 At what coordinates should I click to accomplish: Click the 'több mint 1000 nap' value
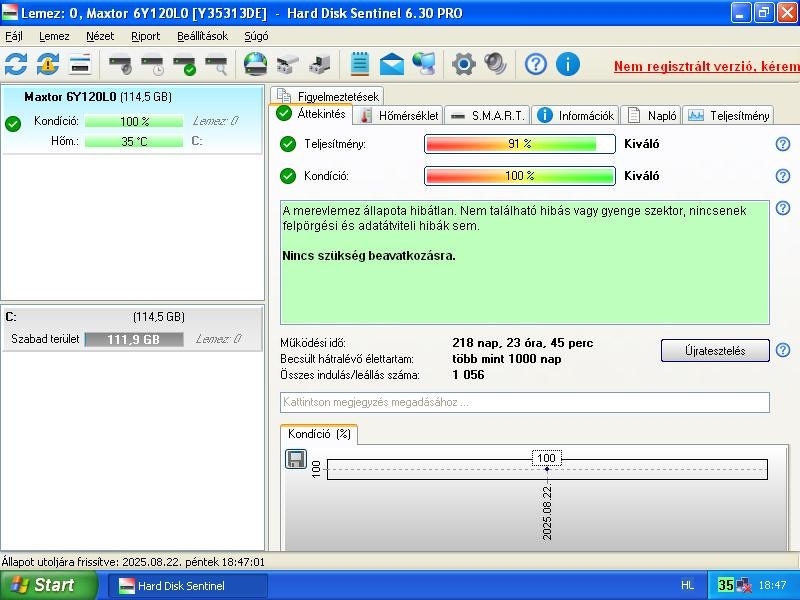pyautogui.click(x=507, y=359)
